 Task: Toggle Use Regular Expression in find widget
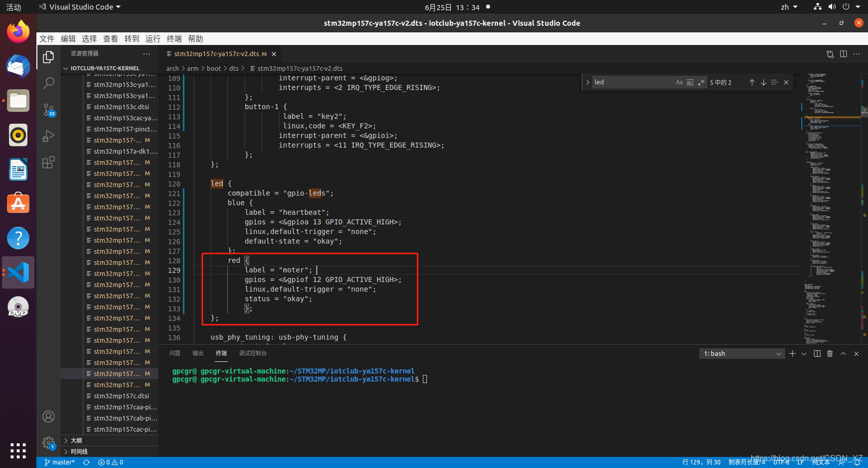(x=701, y=82)
